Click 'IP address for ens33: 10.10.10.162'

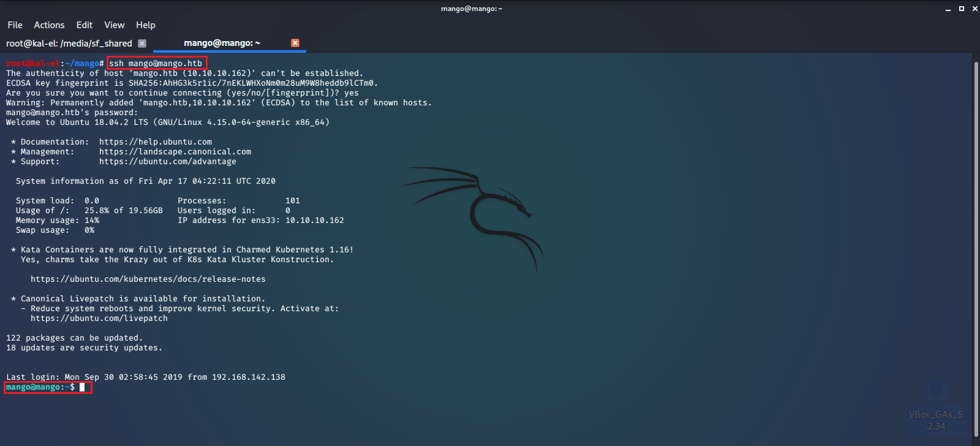coord(261,221)
